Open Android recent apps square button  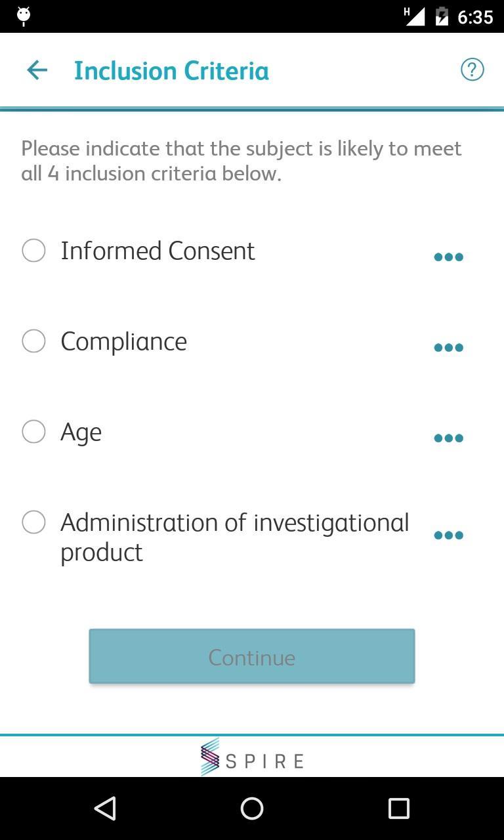click(398, 808)
